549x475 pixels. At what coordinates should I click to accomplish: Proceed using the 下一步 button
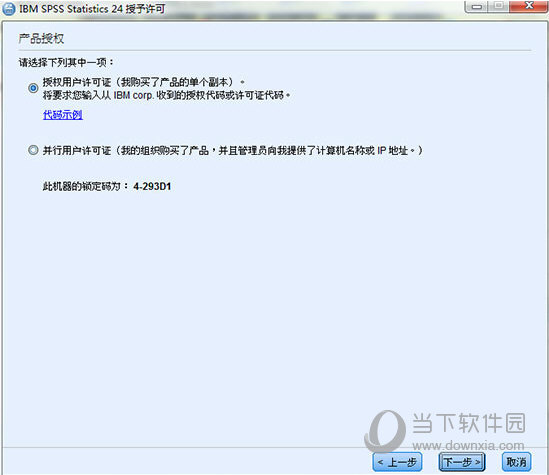(x=462, y=462)
